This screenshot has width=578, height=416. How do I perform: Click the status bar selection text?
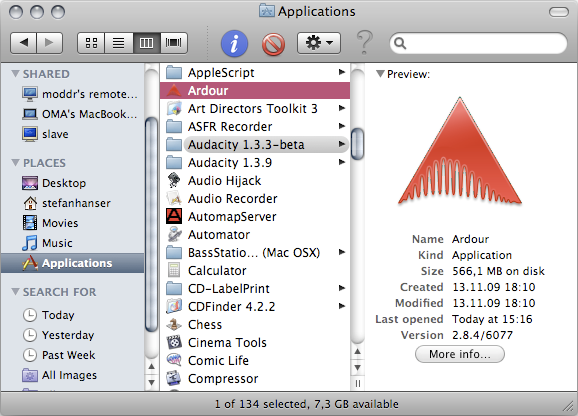306,404
